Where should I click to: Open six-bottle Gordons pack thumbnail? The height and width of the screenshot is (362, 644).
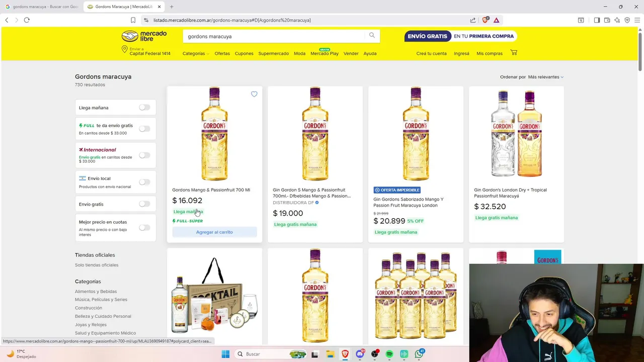pyautogui.click(x=416, y=296)
